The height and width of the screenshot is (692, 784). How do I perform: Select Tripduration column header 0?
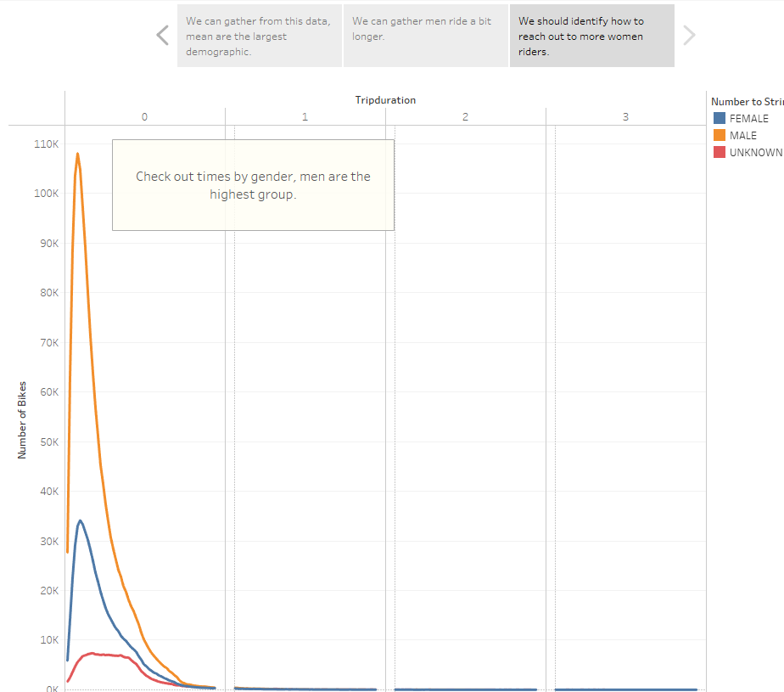point(144,117)
